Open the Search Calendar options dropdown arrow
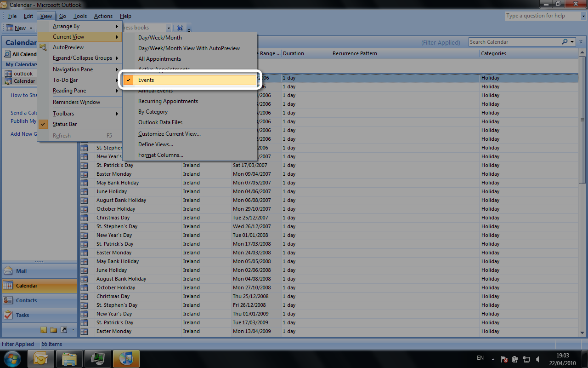Screen dimensions: 588x368 click(x=572, y=42)
